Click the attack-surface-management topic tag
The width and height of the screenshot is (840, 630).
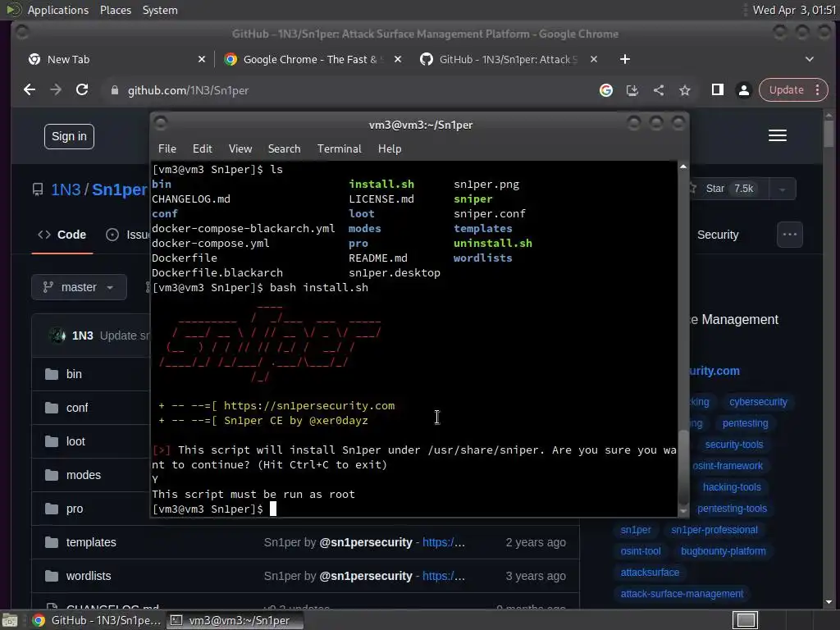(682, 594)
